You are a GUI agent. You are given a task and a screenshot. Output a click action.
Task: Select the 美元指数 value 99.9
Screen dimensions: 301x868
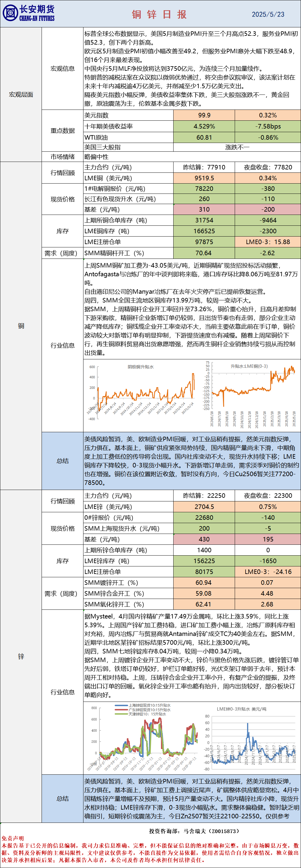coord(204,115)
